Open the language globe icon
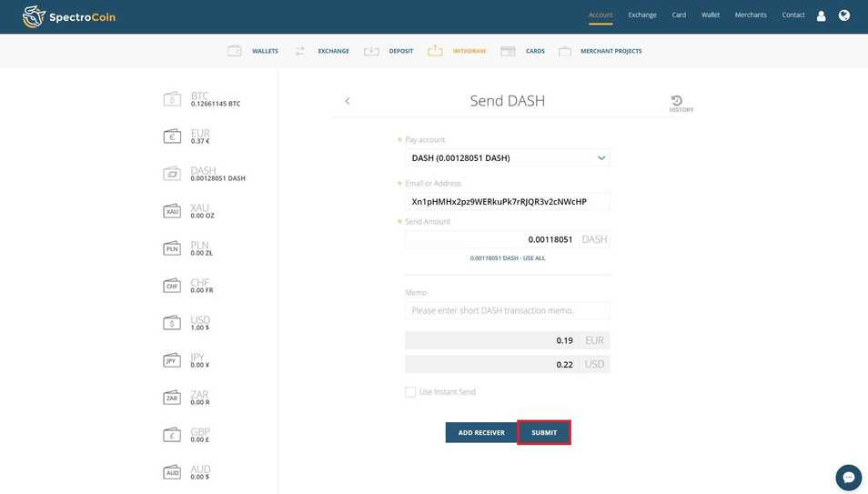 point(843,15)
